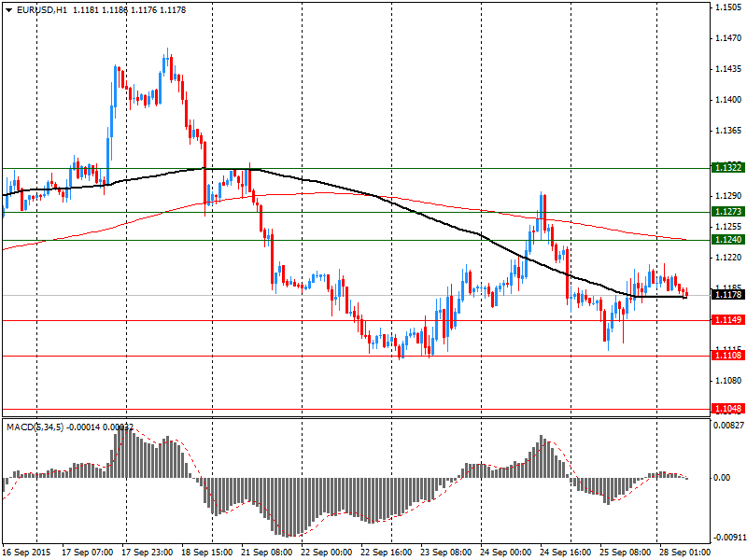Viewport: 747px width, 560px height.
Task: Click the 21 Sep 08:00 time label
Action: click(267, 553)
